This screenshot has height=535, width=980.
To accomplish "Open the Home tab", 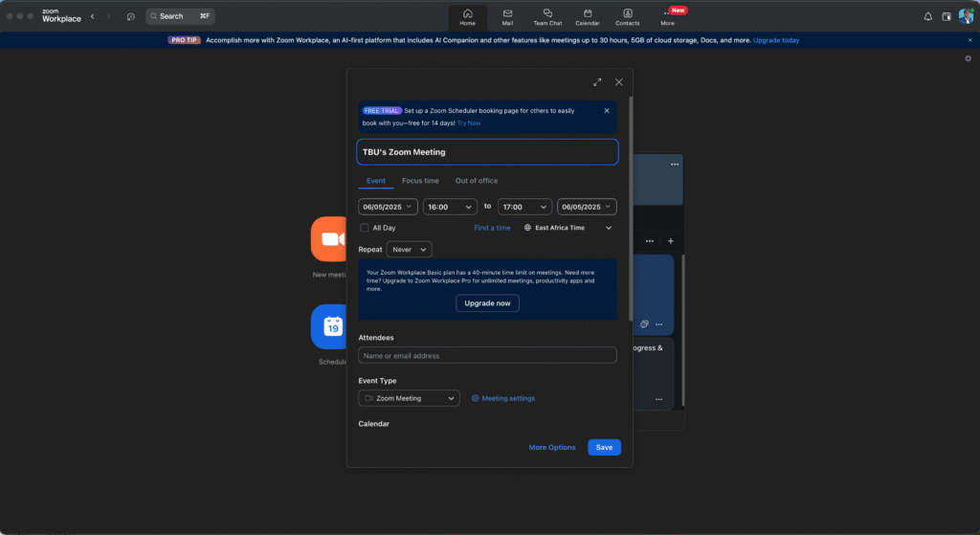I will coord(467,17).
